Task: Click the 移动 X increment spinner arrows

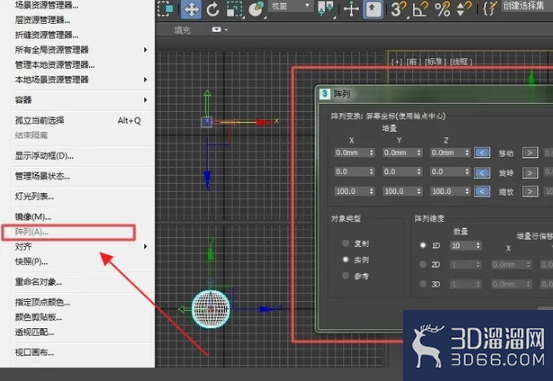Action: (371, 152)
